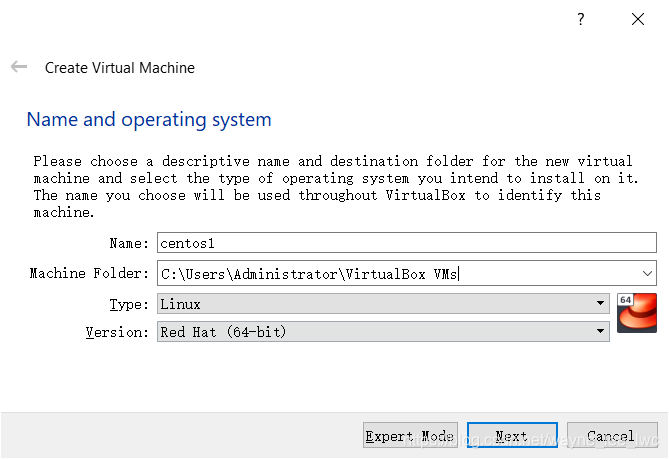Proceed with the Next button
Viewport: 669px width, 459px height.
pos(512,436)
